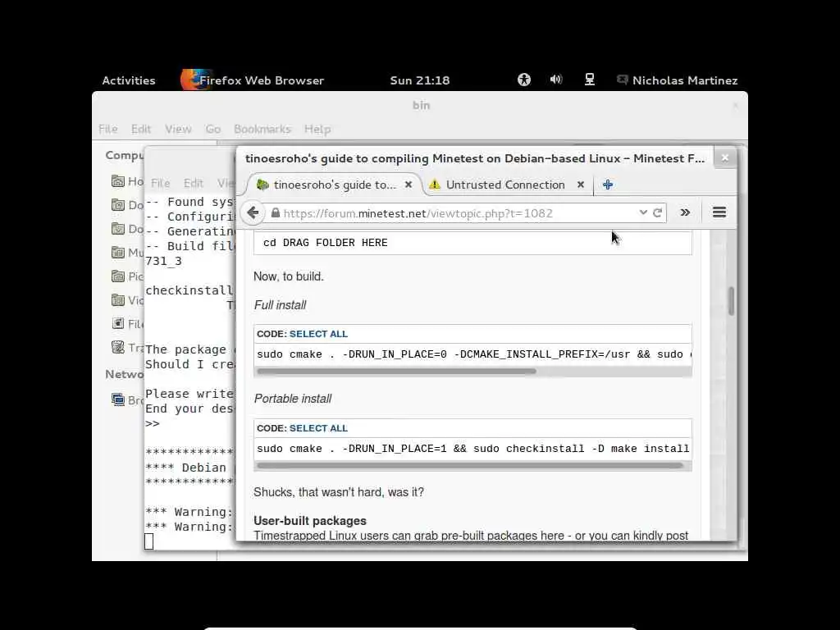Go back with Firefox back arrow
840x630 pixels.
[253, 212]
